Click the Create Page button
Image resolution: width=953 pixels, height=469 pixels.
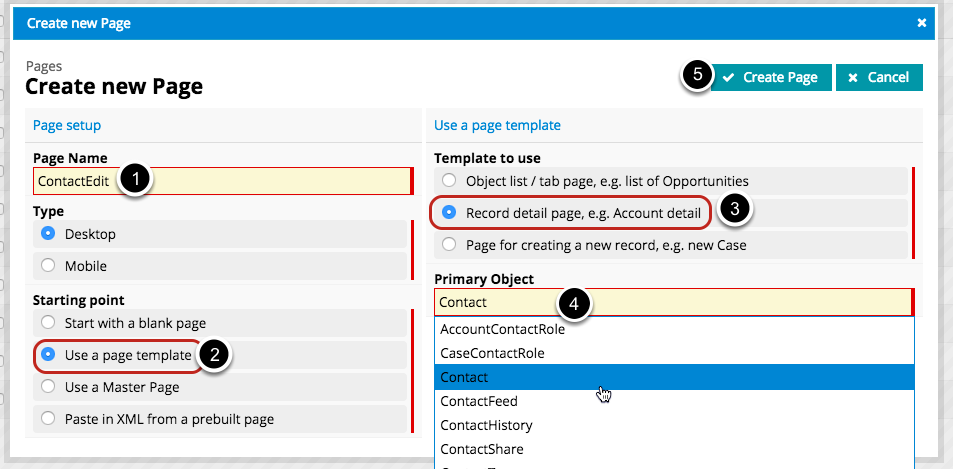pos(770,77)
